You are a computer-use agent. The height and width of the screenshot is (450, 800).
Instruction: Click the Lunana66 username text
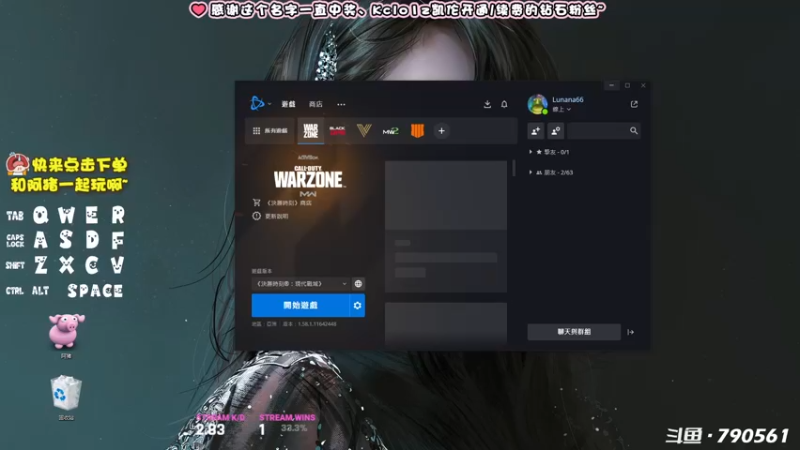coord(567,99)
